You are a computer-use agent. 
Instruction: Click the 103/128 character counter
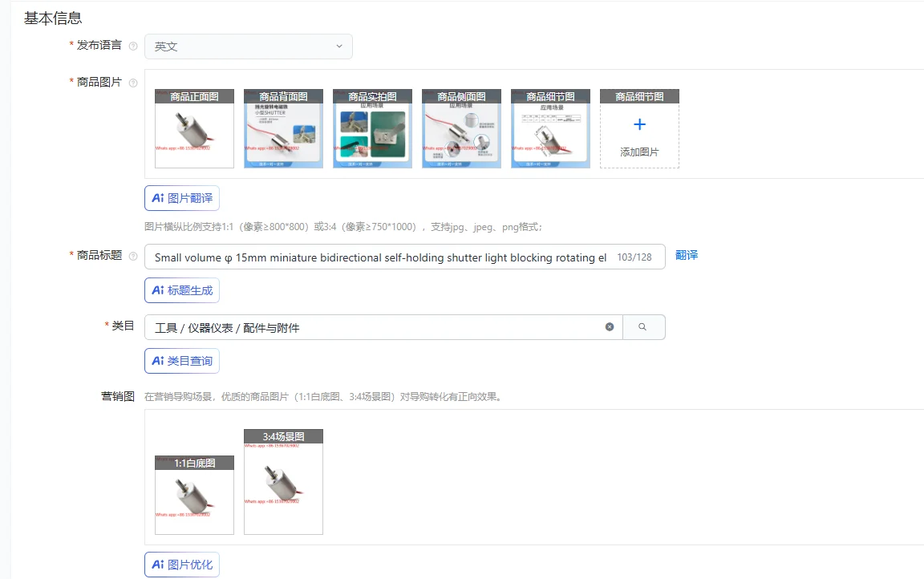pos(634,257)
